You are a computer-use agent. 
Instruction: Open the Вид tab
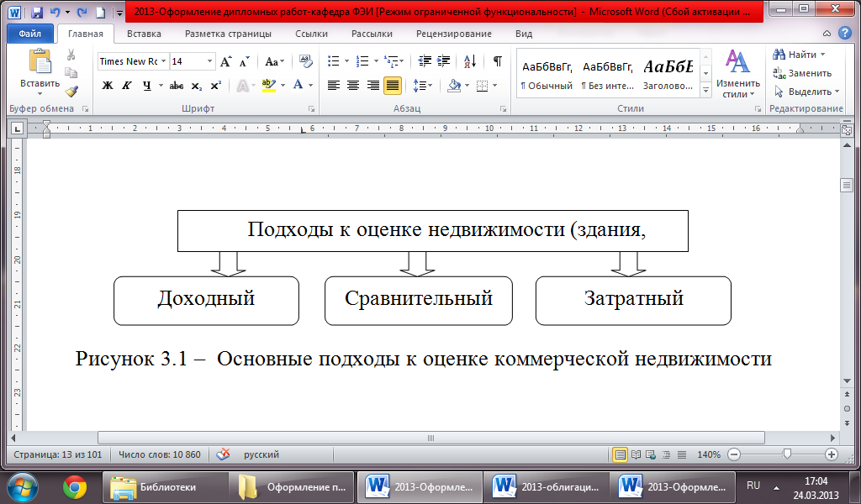click(x=524, y=34)
